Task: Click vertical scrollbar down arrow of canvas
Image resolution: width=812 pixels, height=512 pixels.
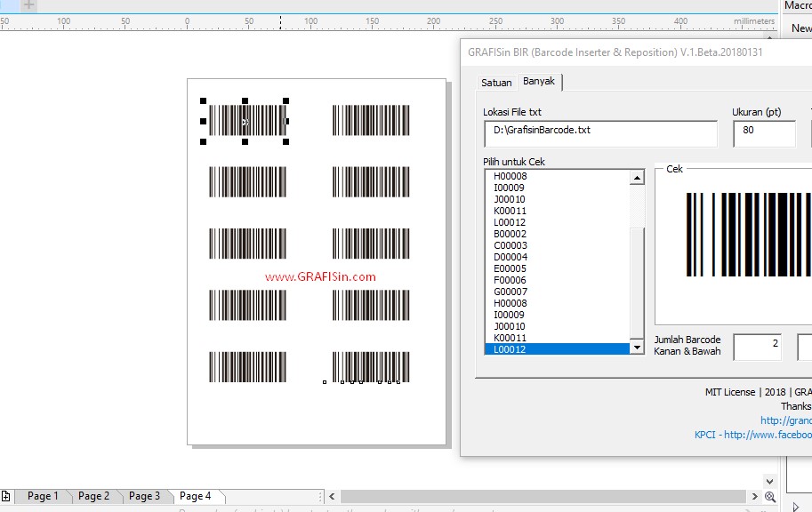Action: click(x=769, y=482)
